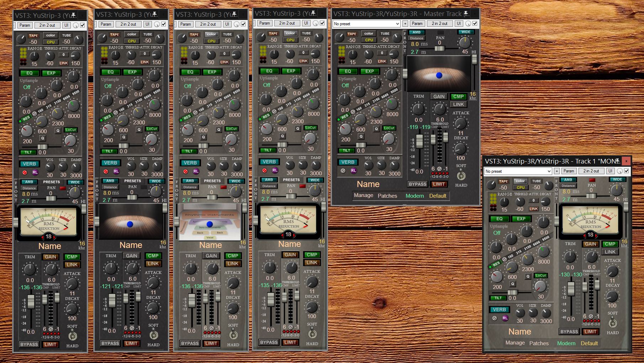Click the purple RL icon in Master Track window
The width and height of the screenshot is (644, 363).
(x=353, y=171)
